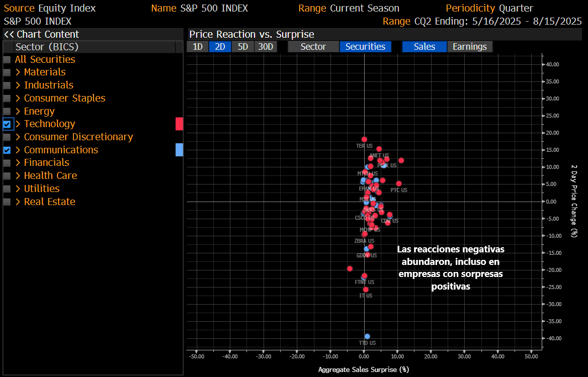Check the Energy sector checkbox
The image size is (588, 377).
click(7, 111)
